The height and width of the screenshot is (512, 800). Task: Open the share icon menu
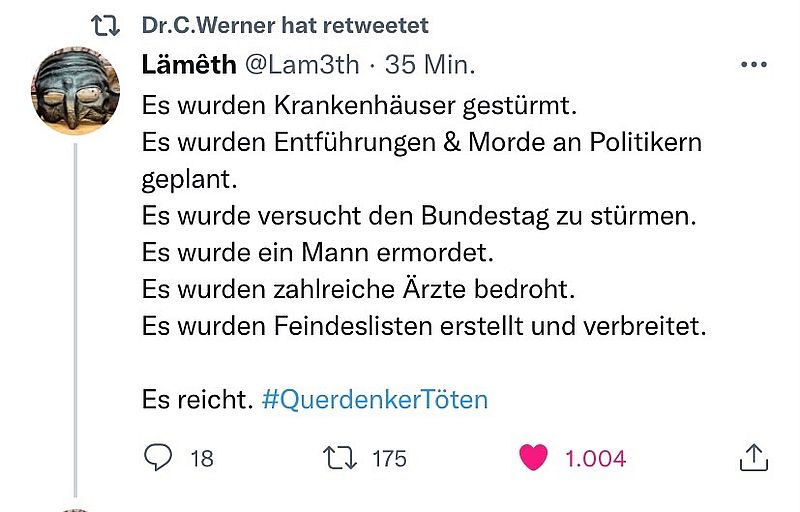(x=752, y=457)
